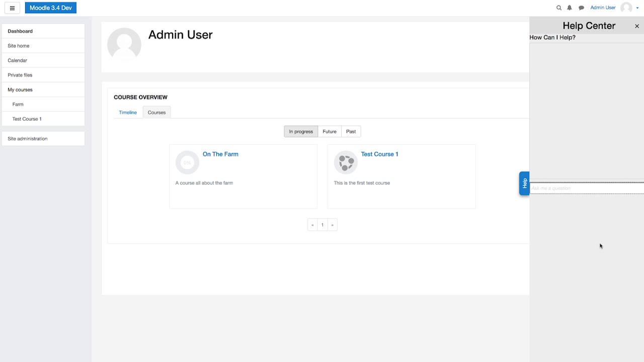
Task: Open the notifications bell icon
Action: point(569,8)
